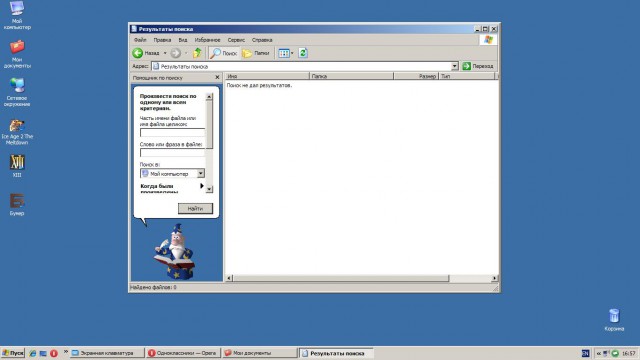Expand the Когда были section arrow
The image size is (640, 360).
pos(202,186)
